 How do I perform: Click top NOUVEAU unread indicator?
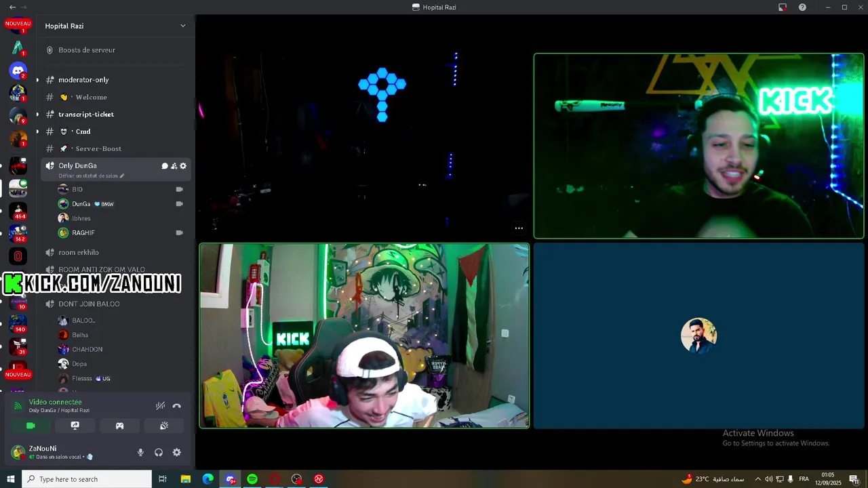[18, 24]
